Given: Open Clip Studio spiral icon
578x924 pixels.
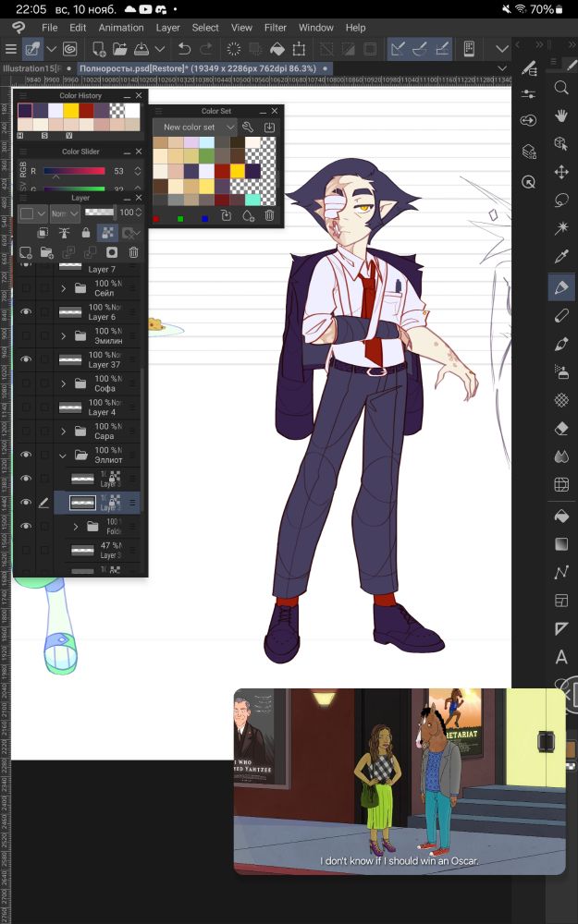Looking at the screenshot, I should tap(69, 49).
